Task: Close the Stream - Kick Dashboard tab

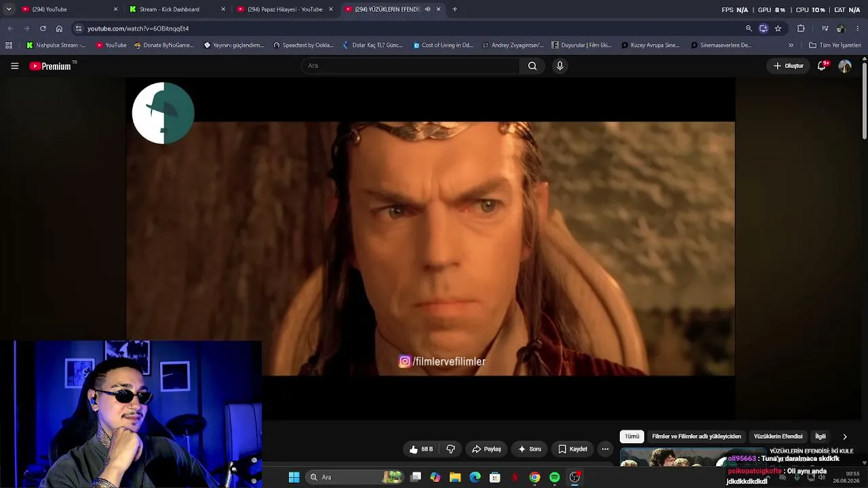Action: tap(223, 9)
